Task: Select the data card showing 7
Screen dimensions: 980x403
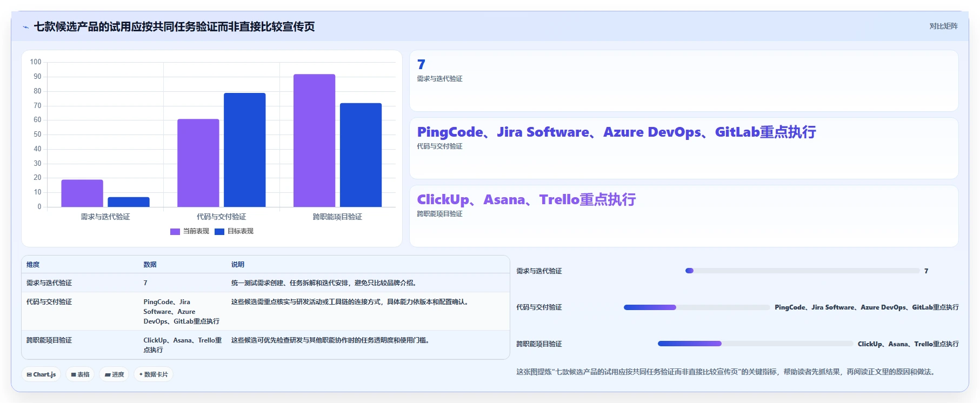Action: point(684,81)
